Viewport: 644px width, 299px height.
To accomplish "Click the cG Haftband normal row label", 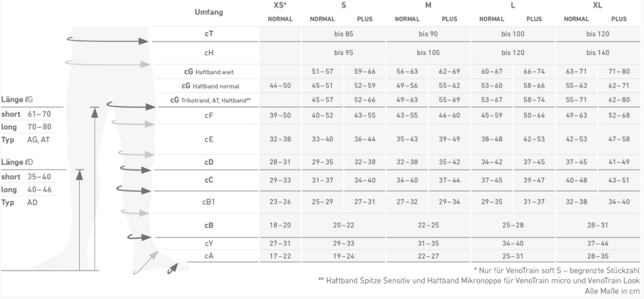I will [208, 86].
